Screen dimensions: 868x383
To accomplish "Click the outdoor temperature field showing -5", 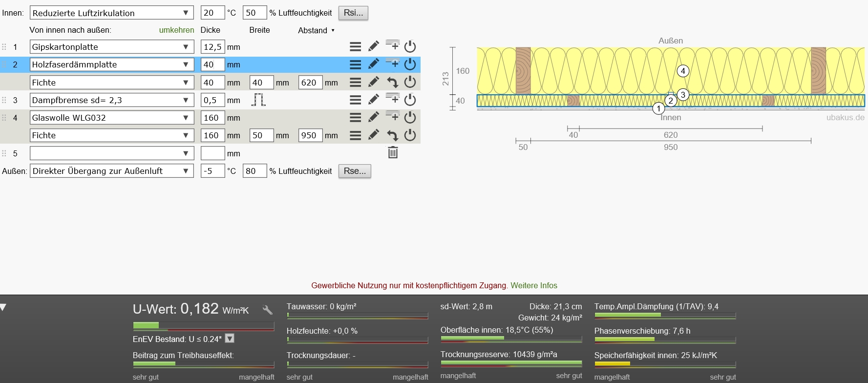I will [212, 171].
